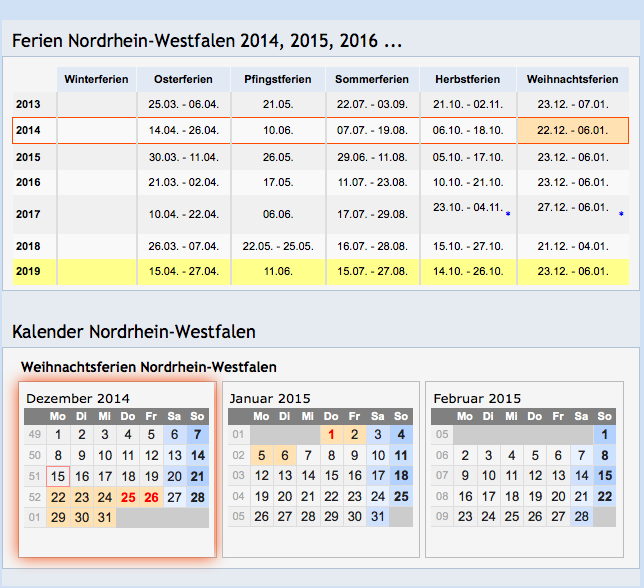Image resolution: width=644 pixels, height=588 pixels.
Task: Click week number 52 in Dezember 2014
Action: pyautogui.click(x=35, y=497)
